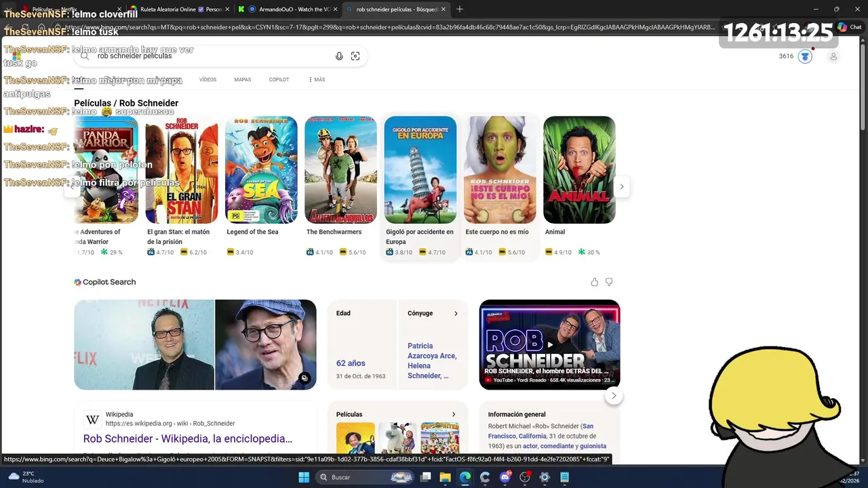Switch to the VÍDEOS search tab
This screenshot has height=488, width=868.
coord(208,79)
